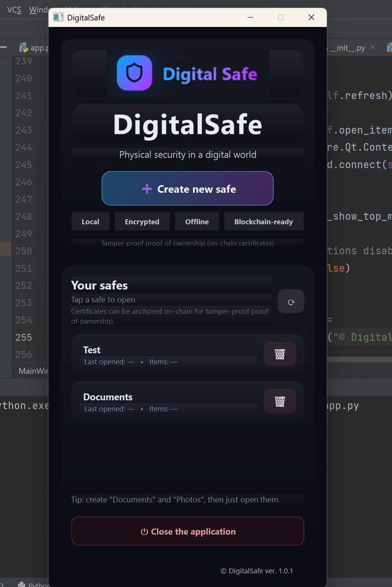Click the 'Your safes' heading

[100, 285]
